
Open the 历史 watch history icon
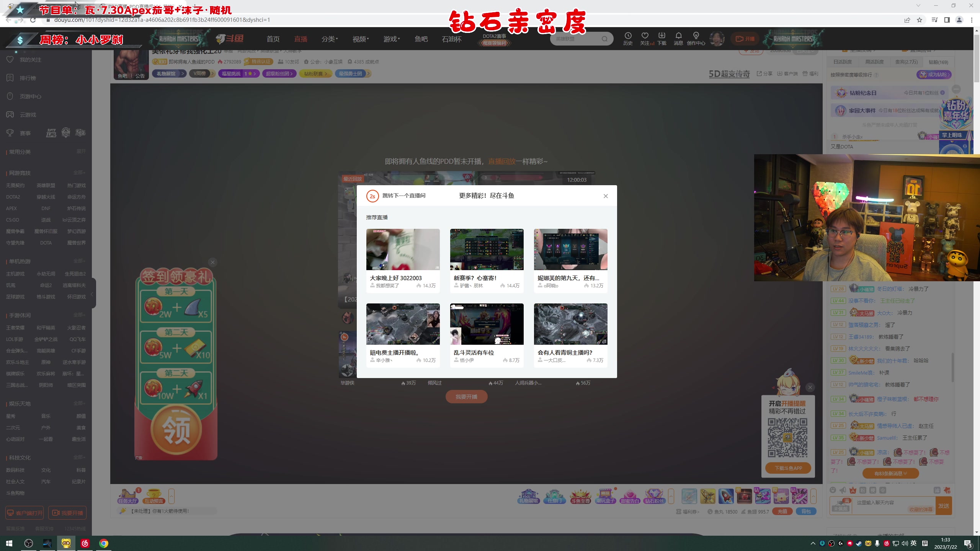pos(628,38)
